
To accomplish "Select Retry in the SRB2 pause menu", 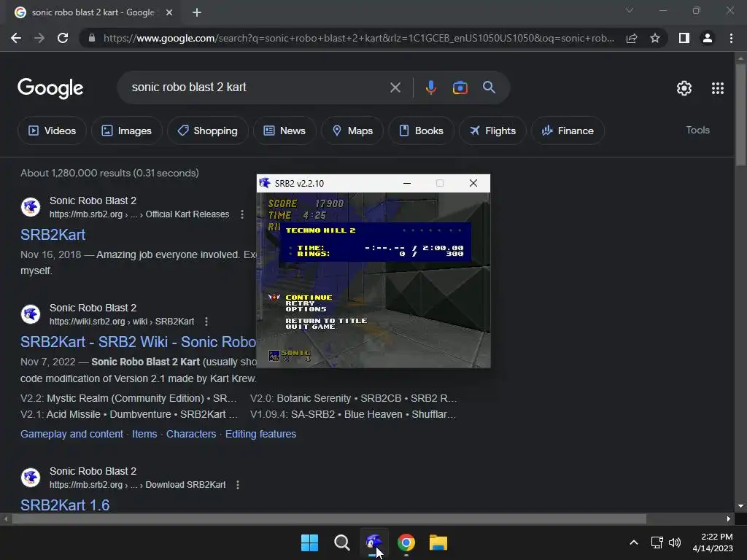I will click(300, 303).
